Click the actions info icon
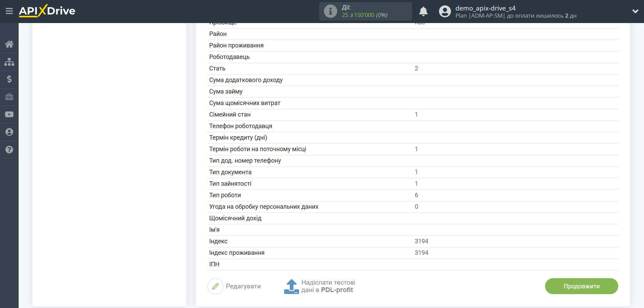This screenshot has width=644, height=308. click(x=330, y=11)
